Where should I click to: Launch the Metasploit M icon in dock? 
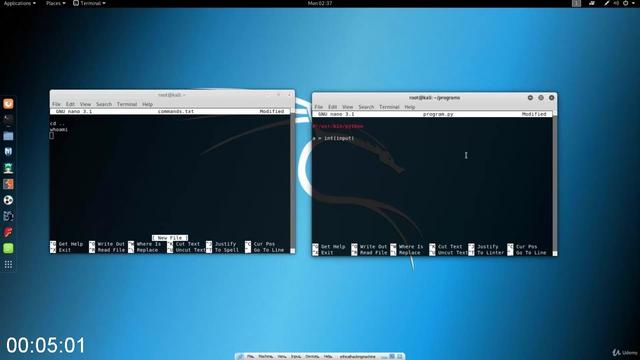point(8,152)
